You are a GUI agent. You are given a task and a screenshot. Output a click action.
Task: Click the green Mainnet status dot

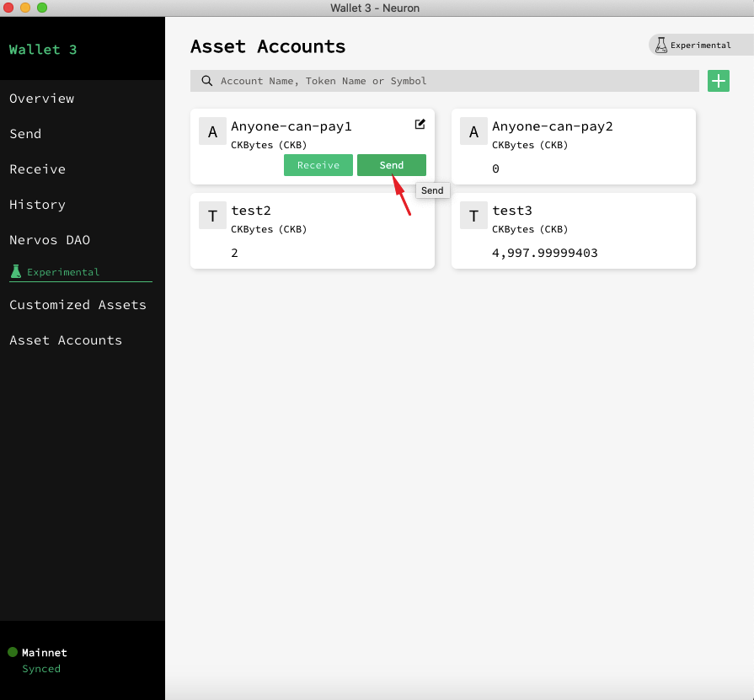13,652
